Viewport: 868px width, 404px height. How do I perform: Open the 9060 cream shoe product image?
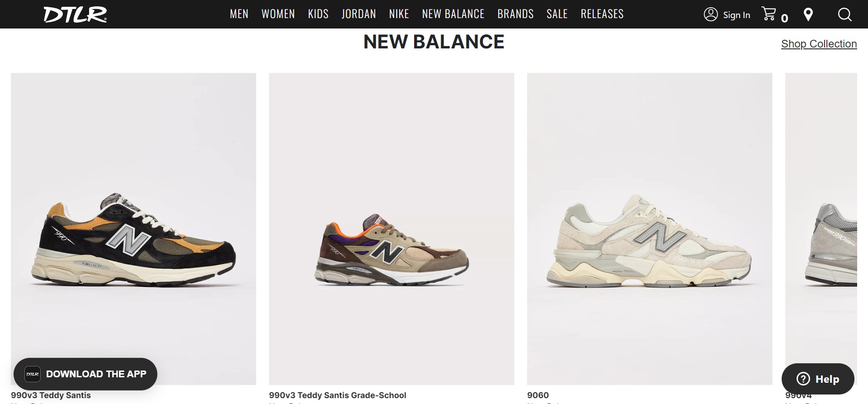point(650,229)
